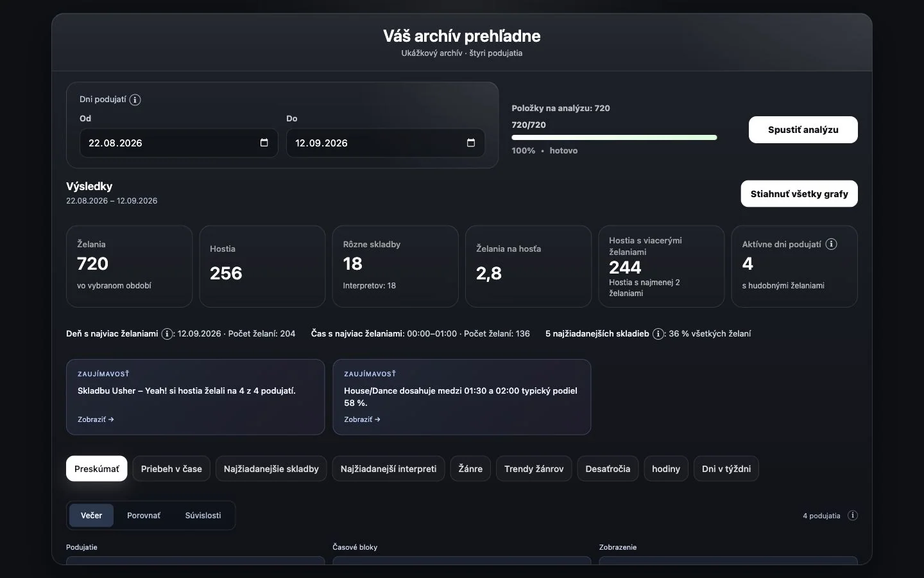The width and height of the screenshot is (924, 578).
Task: Click the Aktívne dni podujatí card value 4
Action: pos(748,264)
